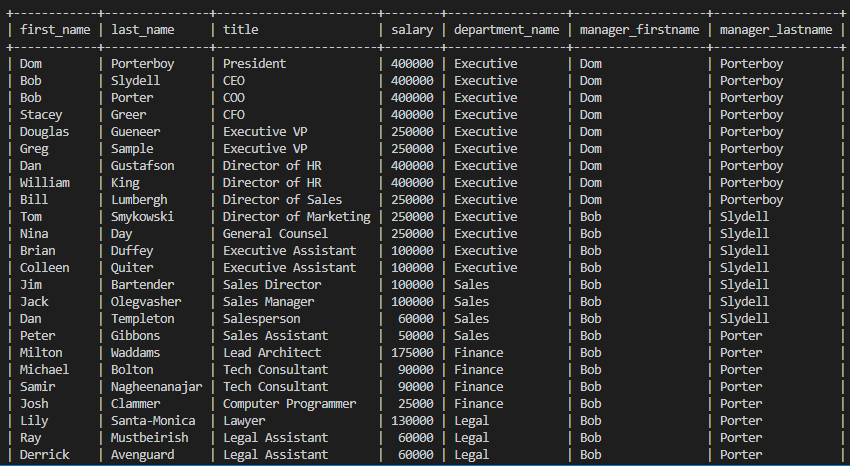Click the last name 'Duffey'
The image size is (850, 466).
[x=132, y=250]
